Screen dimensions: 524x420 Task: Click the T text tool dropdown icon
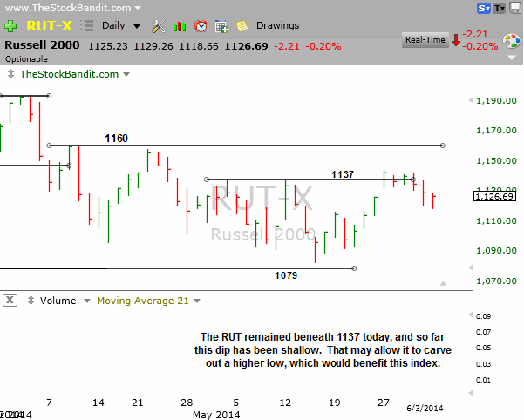[500, 8]
